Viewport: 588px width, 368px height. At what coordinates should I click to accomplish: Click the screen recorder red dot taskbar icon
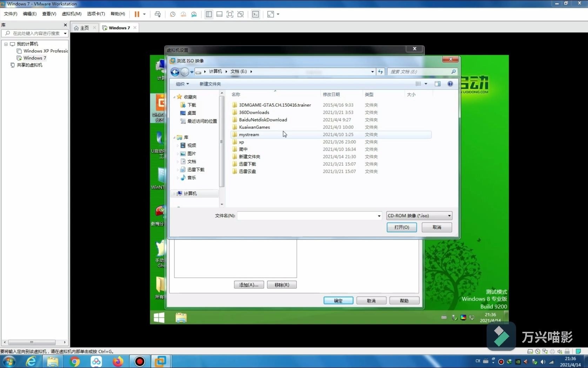[140, 361]
